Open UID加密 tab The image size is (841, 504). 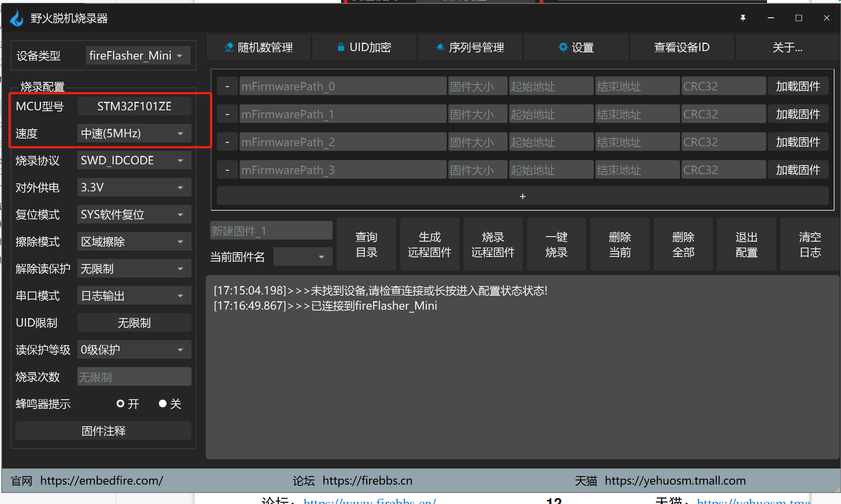364,47
